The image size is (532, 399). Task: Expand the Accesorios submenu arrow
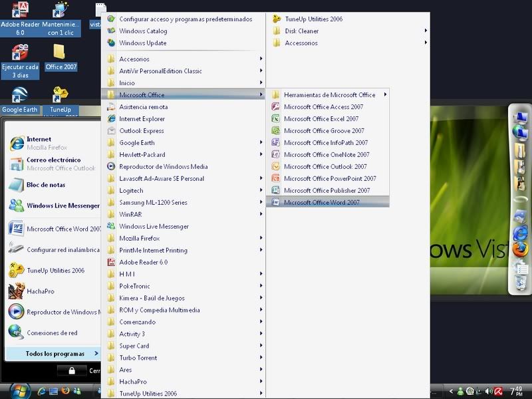[x=261, y=59]
